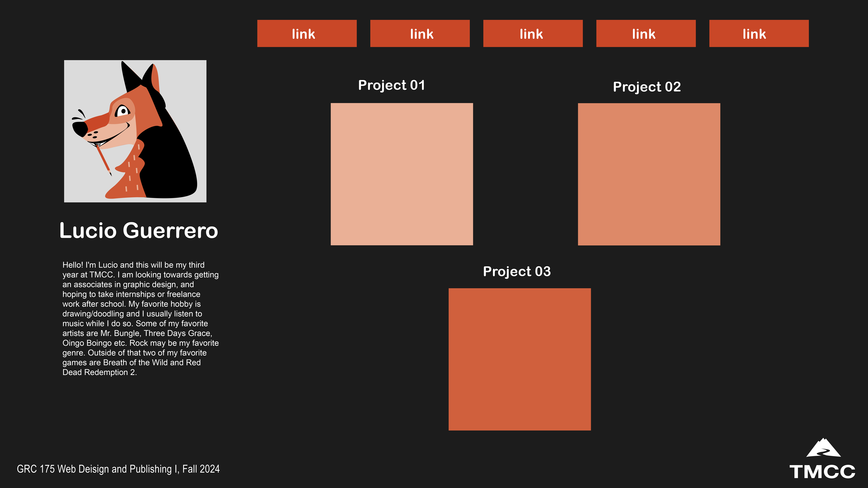Click the fox illustration profile picture
868x488 pixels.
point(135,131)
